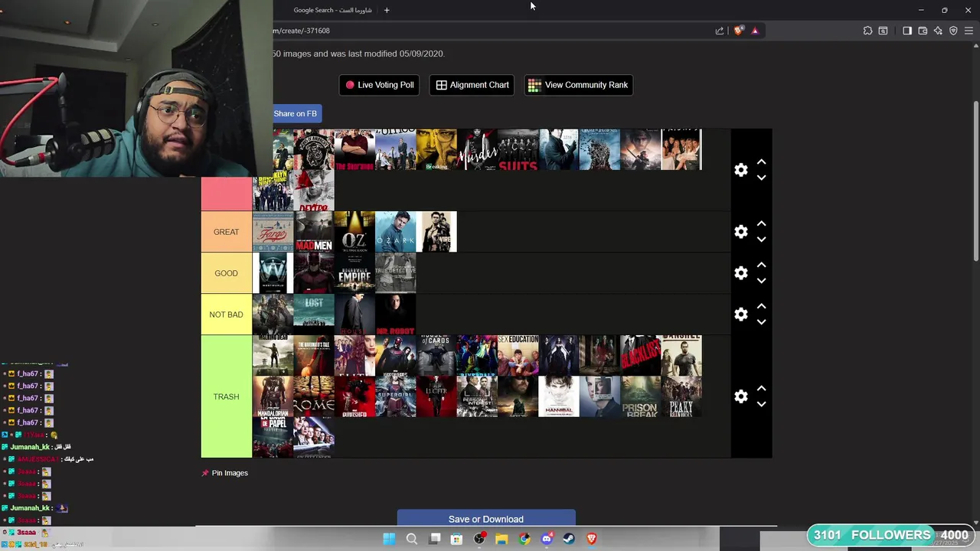Screen dimensions: 980x551
Task: Open a new browser tab
Action: coord(387,10)
